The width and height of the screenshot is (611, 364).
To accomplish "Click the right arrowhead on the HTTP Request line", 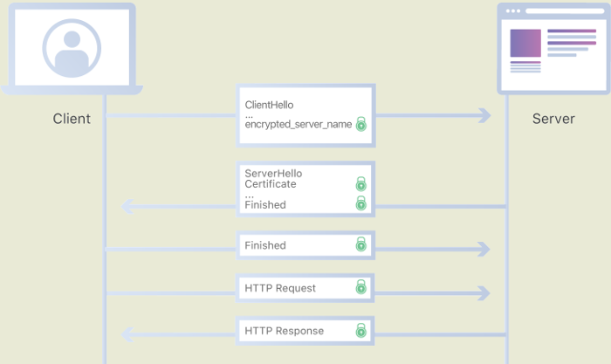I will coord(484,292).
